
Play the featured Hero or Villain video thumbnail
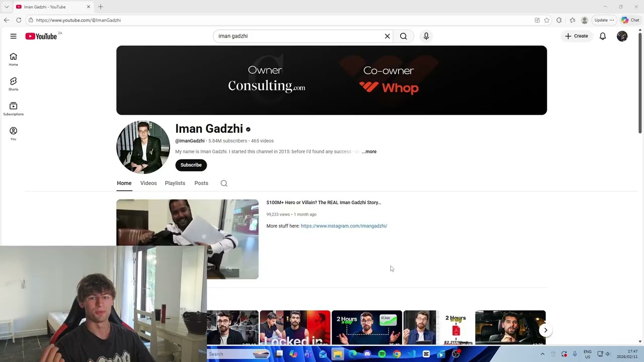187,239
